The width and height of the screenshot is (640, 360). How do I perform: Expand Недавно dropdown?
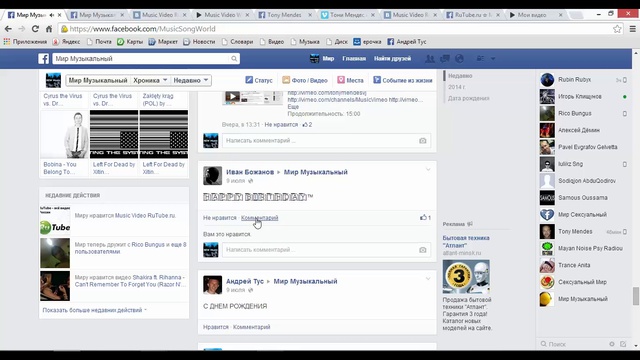[x=191, y=80]
